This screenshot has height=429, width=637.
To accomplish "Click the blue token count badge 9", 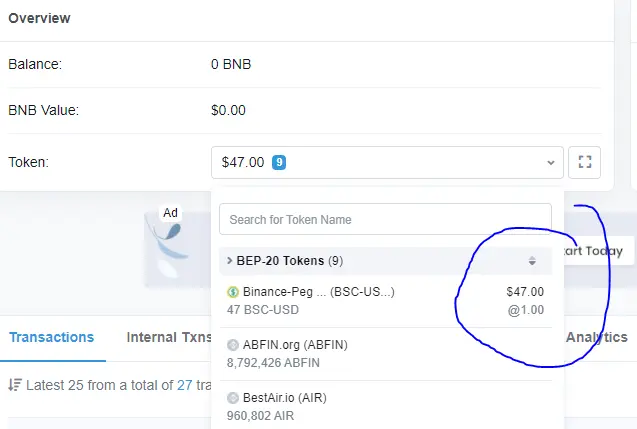I will pos(279,162).
